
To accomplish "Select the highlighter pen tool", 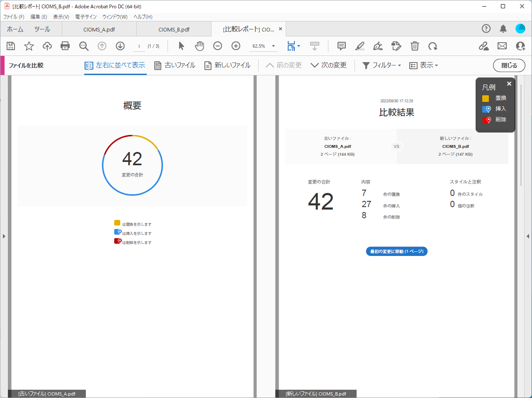I will [360, 46].
